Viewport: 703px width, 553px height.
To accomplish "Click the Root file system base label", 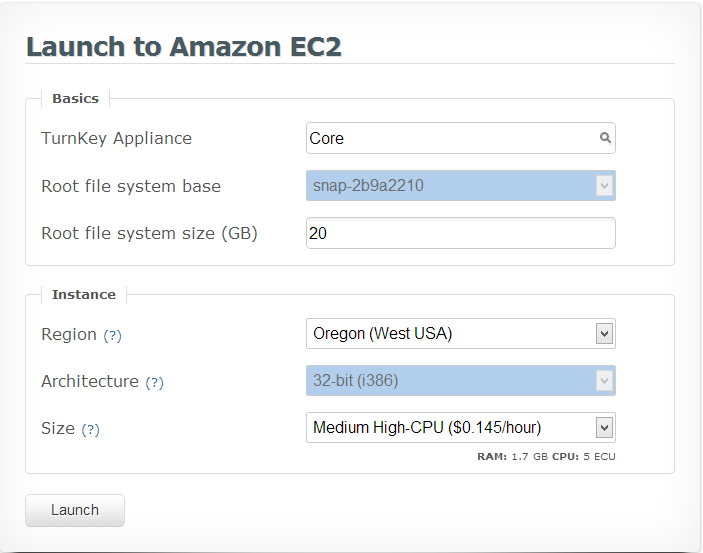I will click(131, 186).
